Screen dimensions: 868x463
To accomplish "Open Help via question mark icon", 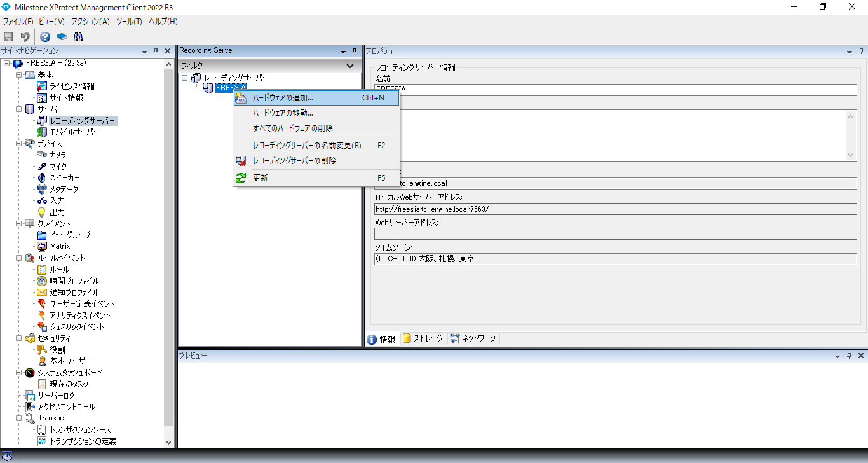I will click(x=45, y=37).
